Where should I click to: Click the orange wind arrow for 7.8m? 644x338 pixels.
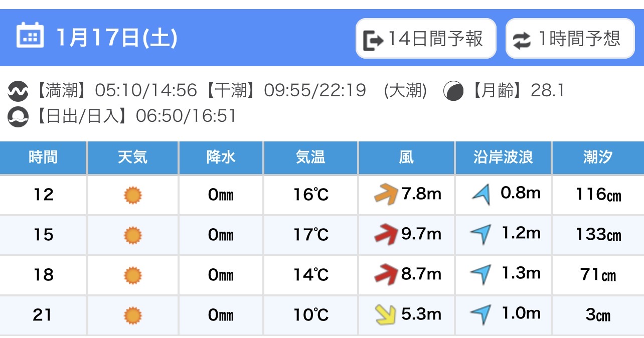386,195
